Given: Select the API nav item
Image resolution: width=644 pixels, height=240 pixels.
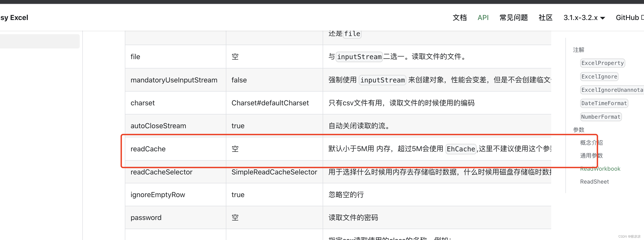Looking at the screenshot, I should pos(483,18).
